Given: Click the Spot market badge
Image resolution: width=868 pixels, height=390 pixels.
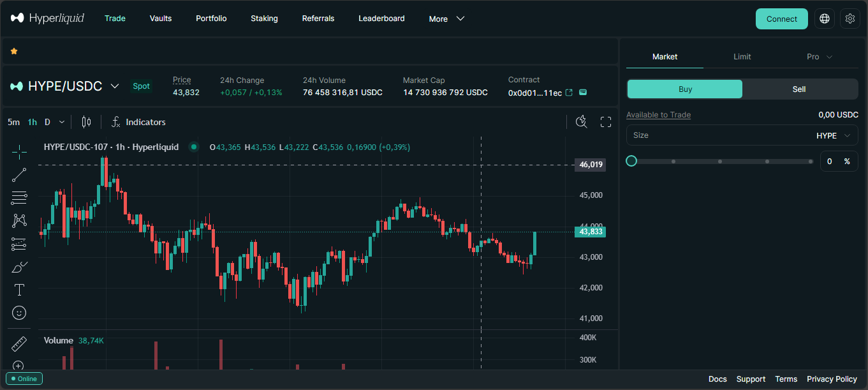Looking at the screenshot, I should (141, 86).
